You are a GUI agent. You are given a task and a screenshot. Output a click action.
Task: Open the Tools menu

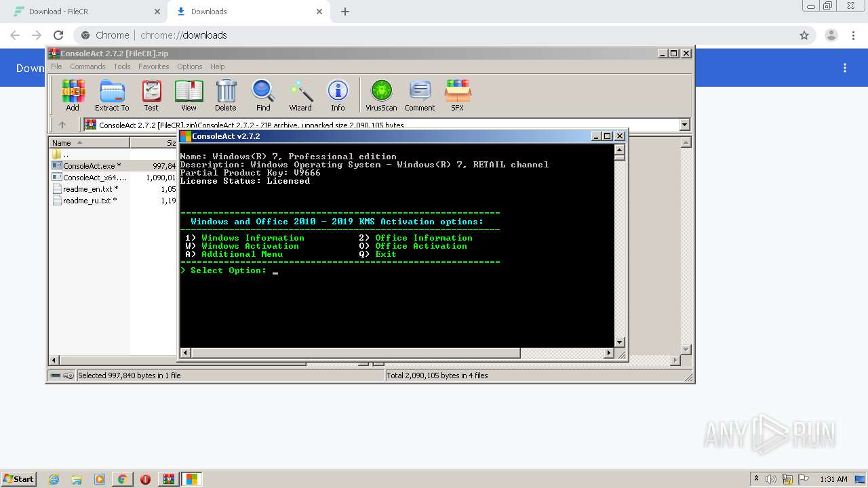point(122,66)
